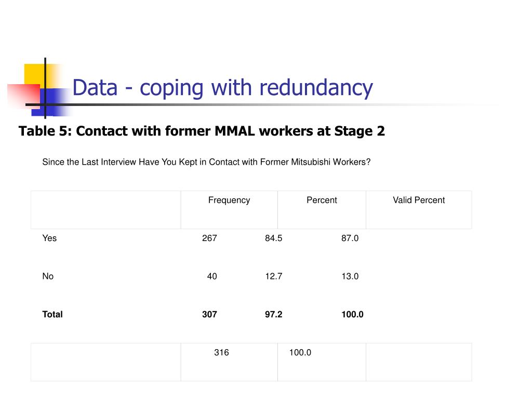Select the bold total frequency 307

point(209,314)
